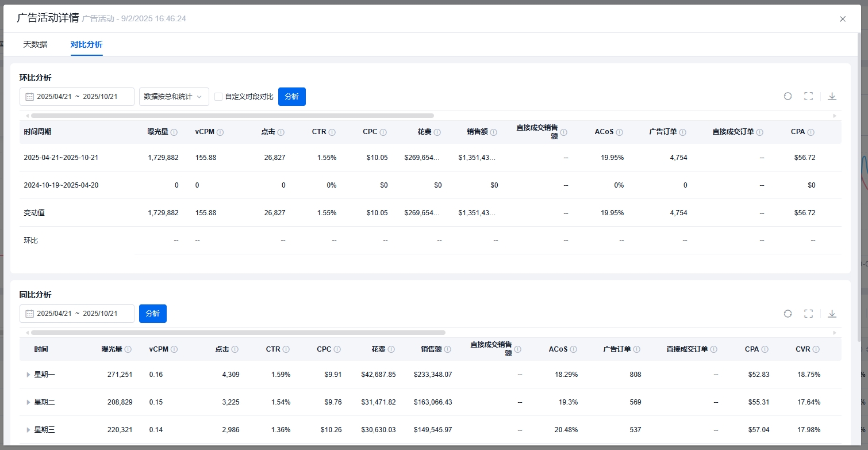The width and height of the screenshot is (868, 450).
Task: Expand the 星期二 row
Action: 28,402
